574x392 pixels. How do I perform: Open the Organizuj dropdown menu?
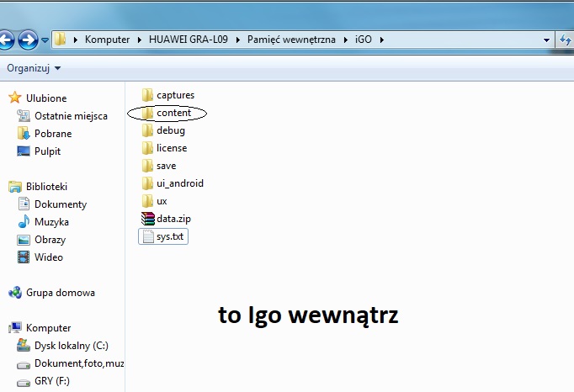tap(34, 67)
